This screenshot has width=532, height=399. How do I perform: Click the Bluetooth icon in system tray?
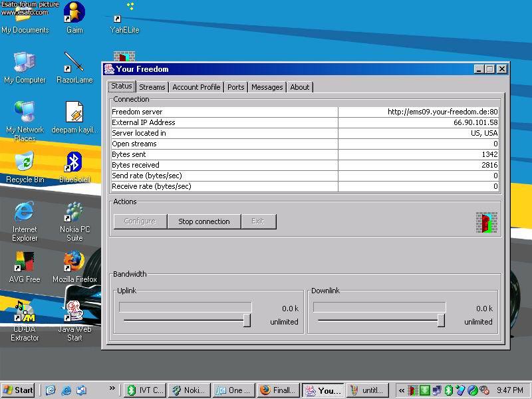pos(448,390)
